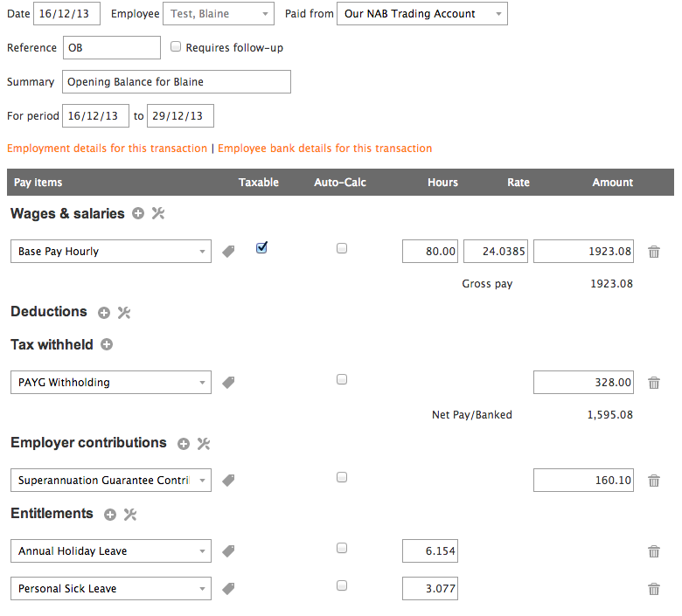Image resolution: width=682 pixels, height=616 pixels.
Task: Click the Net Pay/Banked value 1,595.08
Action: point(610,415)
